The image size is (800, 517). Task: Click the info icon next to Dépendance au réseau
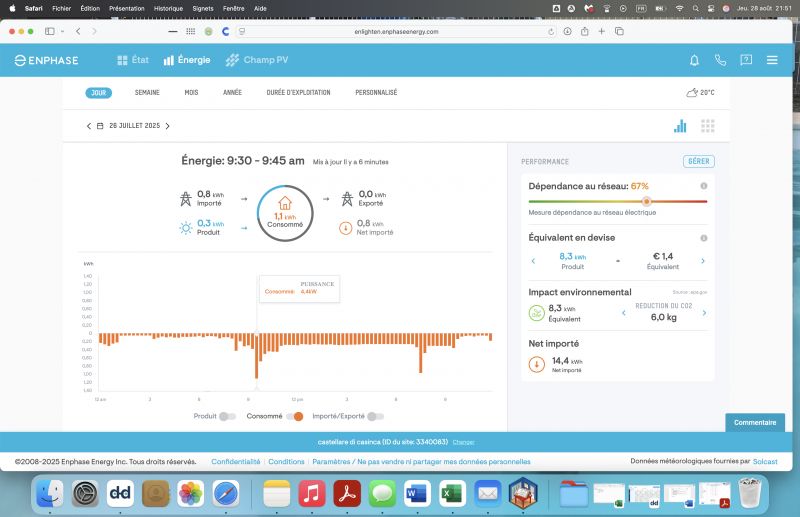704,186
